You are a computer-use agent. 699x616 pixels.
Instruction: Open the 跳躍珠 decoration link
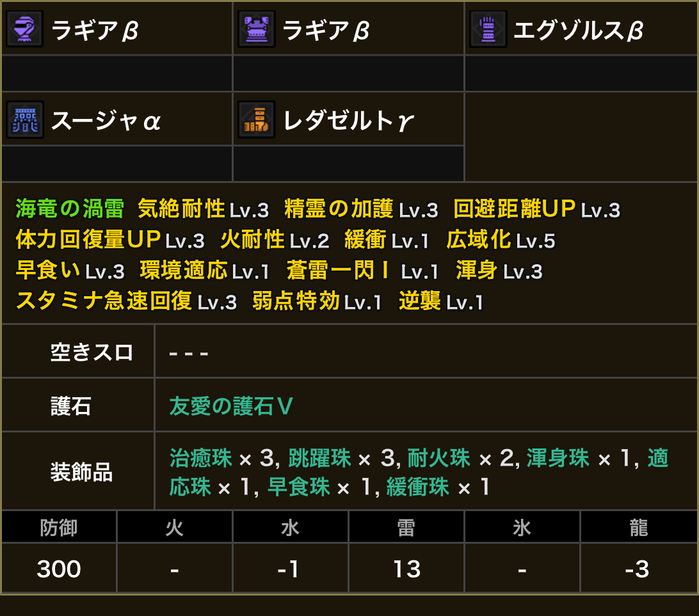(320, 458)
